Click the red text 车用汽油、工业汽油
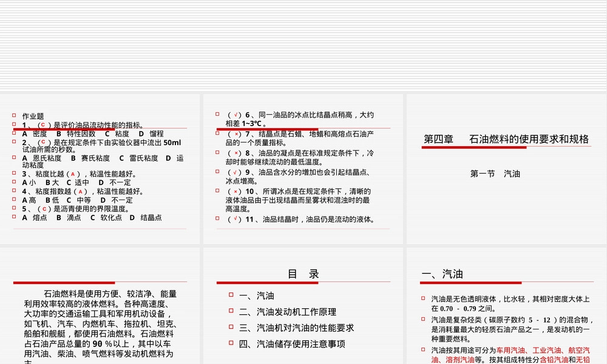Image resolution: width=607 pixels, height=364 pixels. pos(529,350)
